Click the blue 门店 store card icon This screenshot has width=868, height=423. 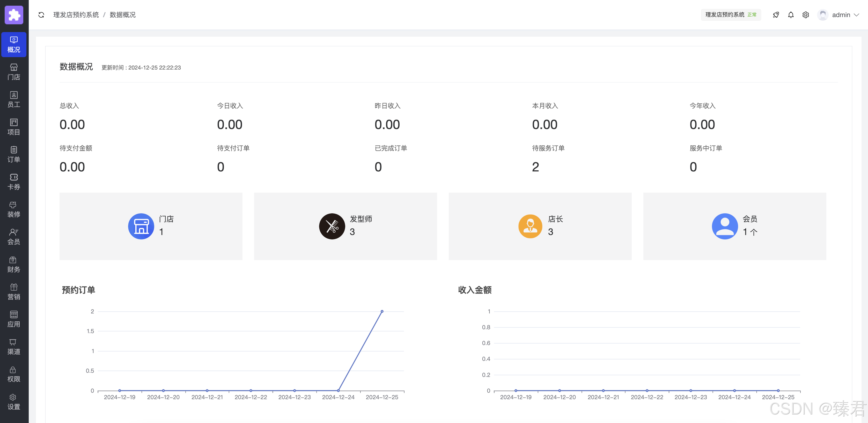(x=141, y=226)
